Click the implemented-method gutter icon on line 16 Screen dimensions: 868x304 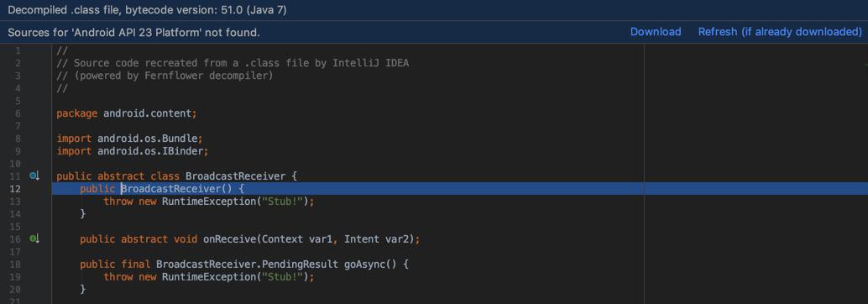click(34, 238)
